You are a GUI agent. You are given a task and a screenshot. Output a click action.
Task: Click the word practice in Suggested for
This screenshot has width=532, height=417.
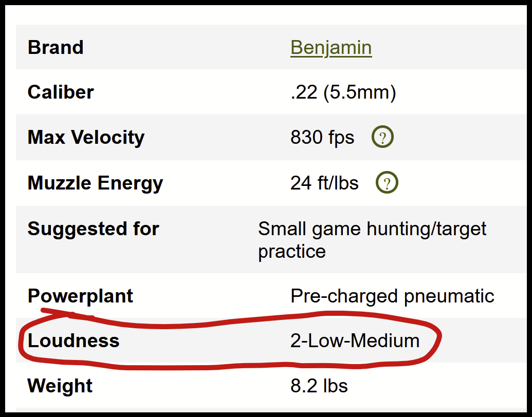coord(292,252)
